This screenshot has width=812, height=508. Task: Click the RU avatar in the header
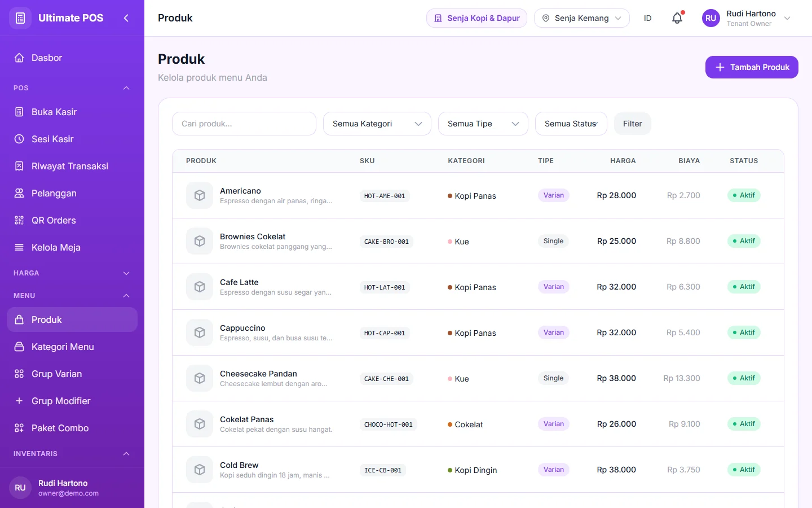pos(711,18)
